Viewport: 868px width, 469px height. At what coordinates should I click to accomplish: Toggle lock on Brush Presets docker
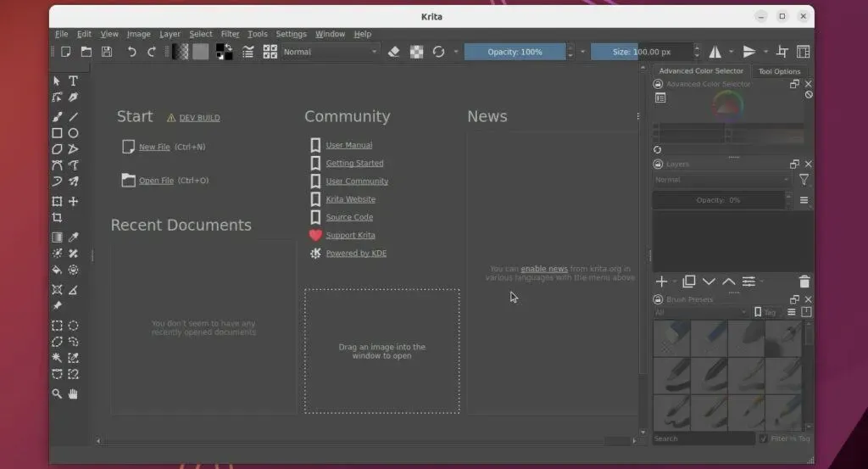coord(658,299)
